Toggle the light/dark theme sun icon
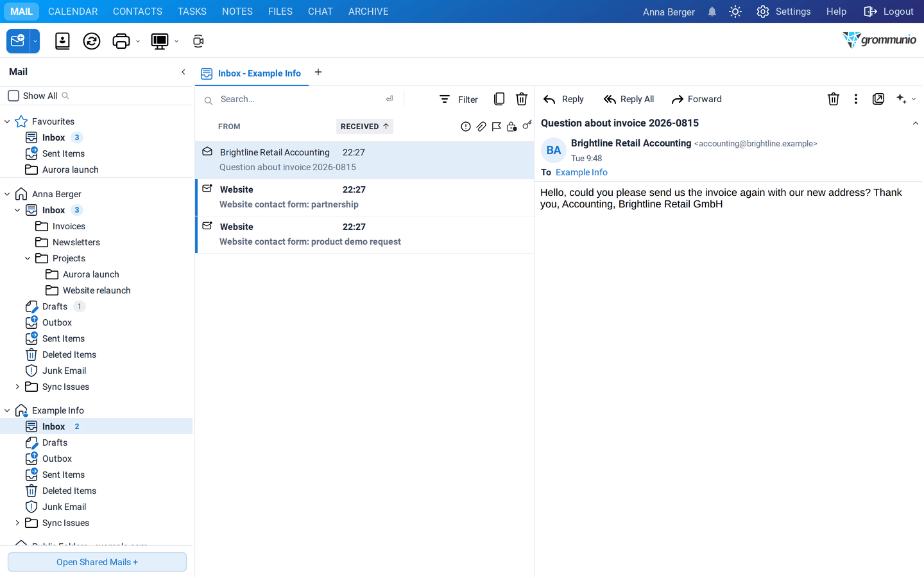 [735, 12]
